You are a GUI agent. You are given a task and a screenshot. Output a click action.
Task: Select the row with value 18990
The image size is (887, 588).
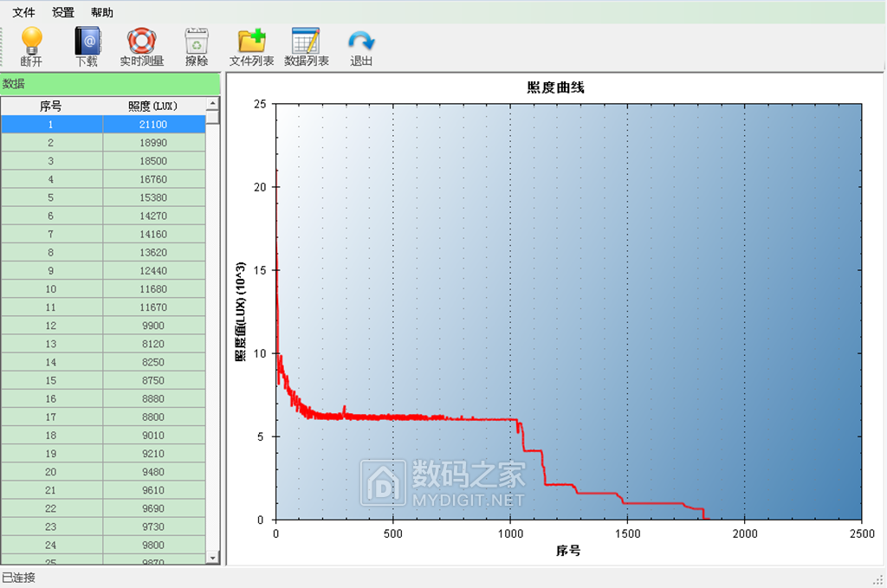tap(103, 143)
